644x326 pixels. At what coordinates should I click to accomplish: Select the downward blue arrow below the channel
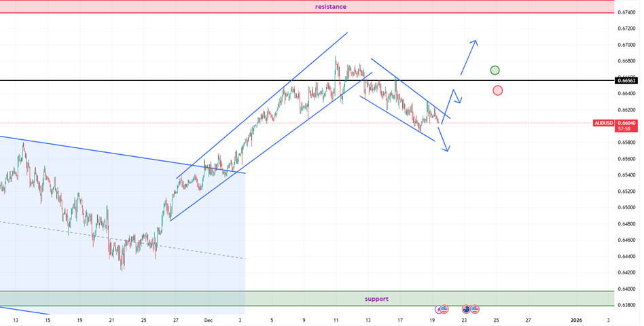pos(444,139)
